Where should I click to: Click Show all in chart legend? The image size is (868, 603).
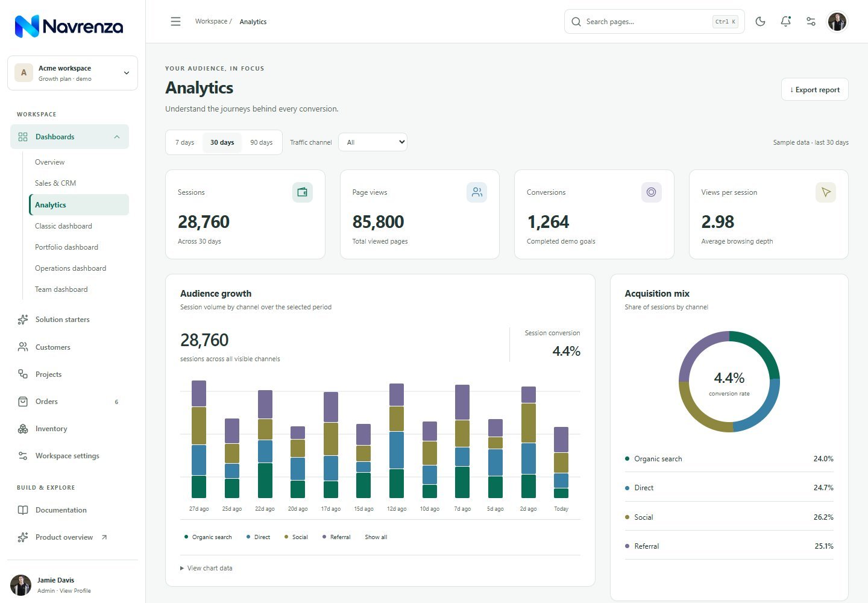point(376,537)
